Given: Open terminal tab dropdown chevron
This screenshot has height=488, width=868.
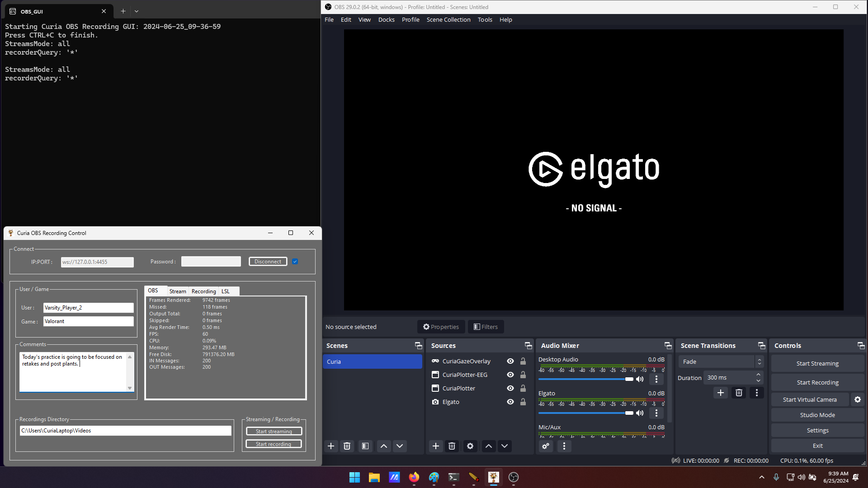Looking at the screenshot, I should click(137, 11).
